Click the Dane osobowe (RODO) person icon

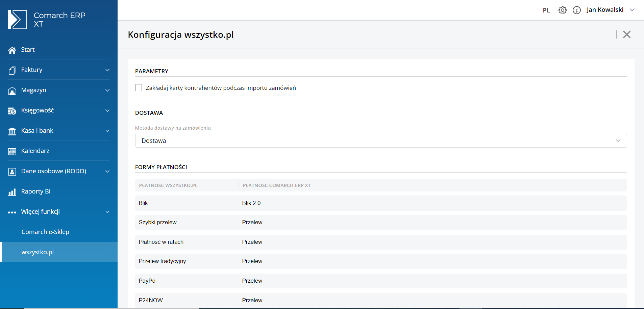click(12, 172)
